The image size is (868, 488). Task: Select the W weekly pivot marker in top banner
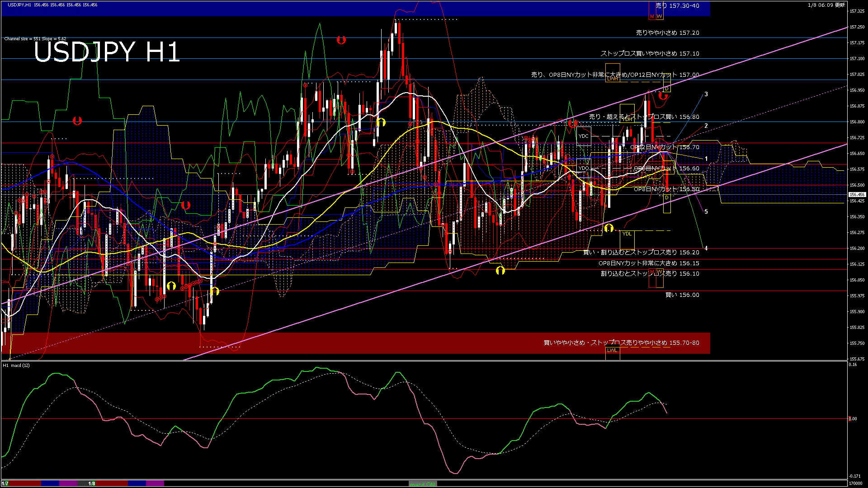click(x=659, y=15)
